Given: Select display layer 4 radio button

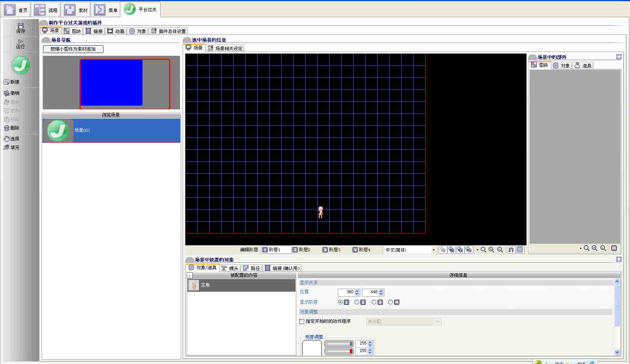Looking at the screenshot, I should (x=390, y=302).
